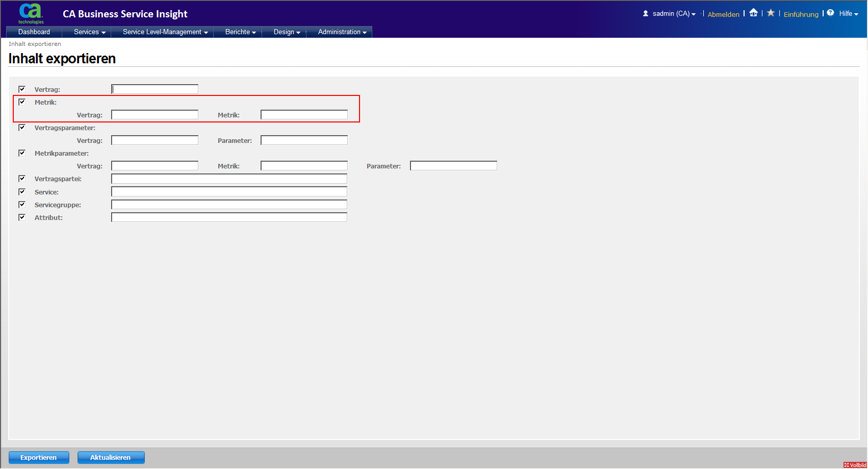Screen dimensions: 868x469
Task: Expand the Hilfe dropdown
Action: pos(849,14)
